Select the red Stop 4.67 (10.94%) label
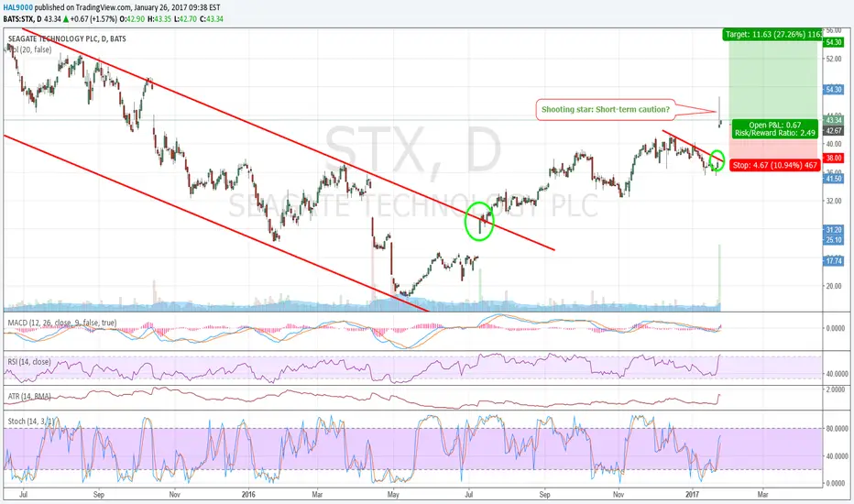 tap(774, 165)
